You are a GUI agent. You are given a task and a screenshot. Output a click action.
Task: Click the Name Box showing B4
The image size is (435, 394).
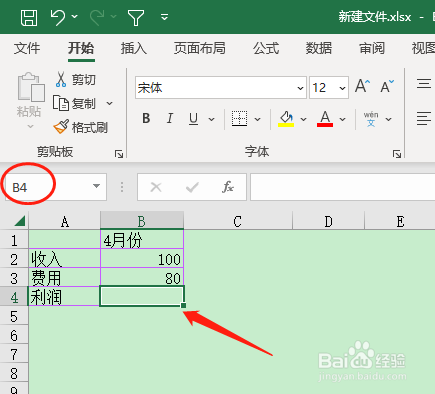(x=47, y=187)
